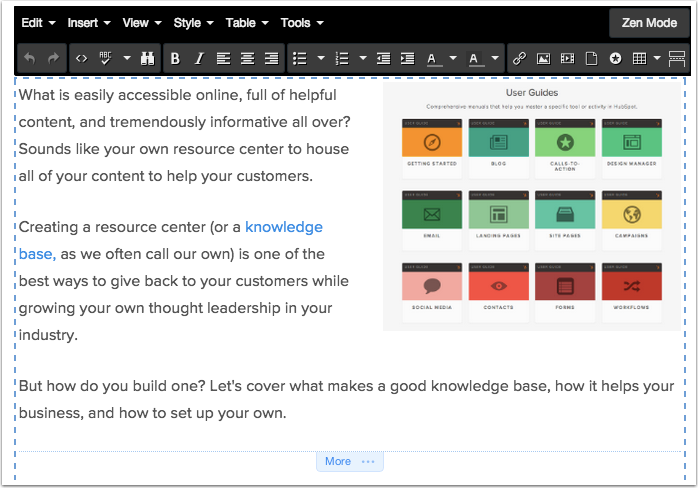Follow the "knowledge base" hyperlink
Image resolution: width=698 pixels, height=488 pixels.
283,228
